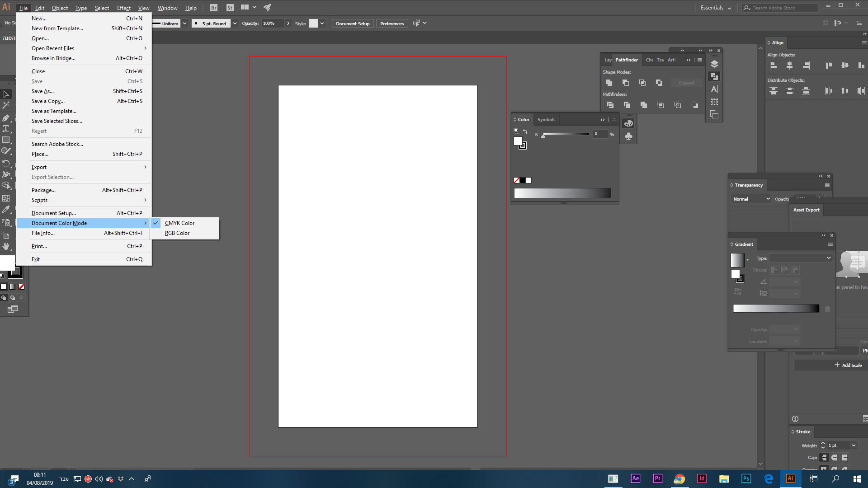Open the gradient Type dropdown

pos(801,258)
